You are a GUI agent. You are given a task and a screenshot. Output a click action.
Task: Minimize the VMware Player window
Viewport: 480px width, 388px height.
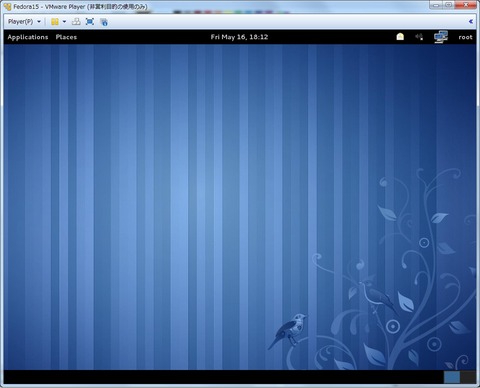(436, 5)
